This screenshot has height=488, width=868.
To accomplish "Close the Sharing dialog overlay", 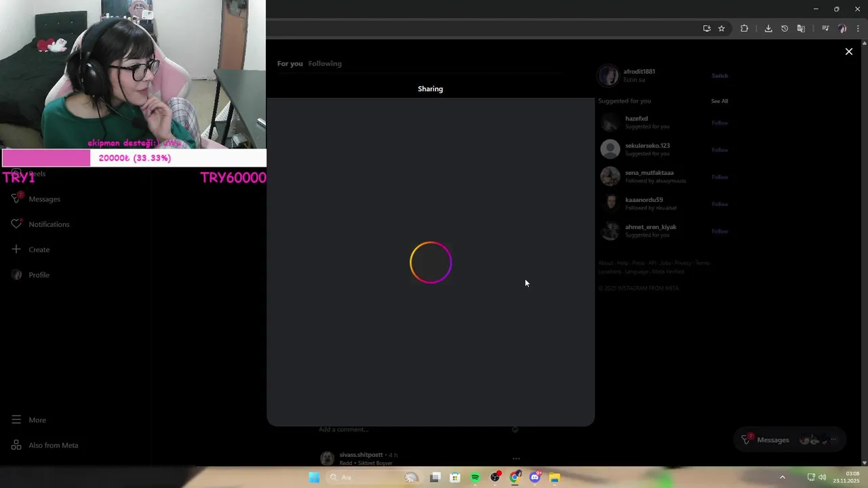I will (848, 52).
